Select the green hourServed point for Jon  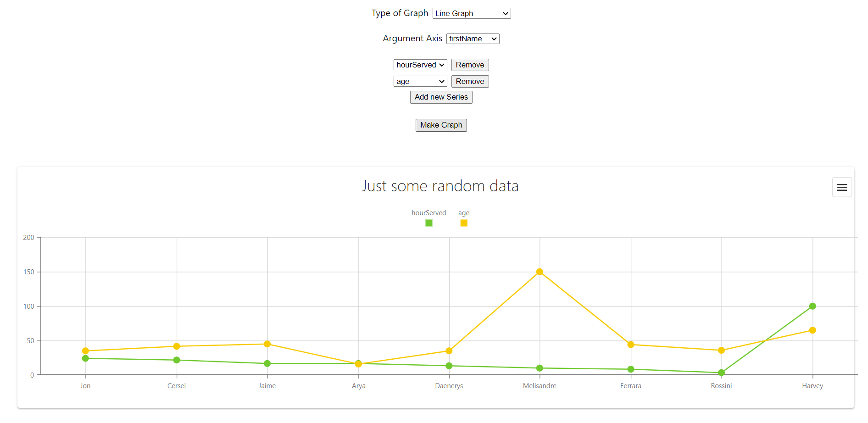[x=85, y=358]
